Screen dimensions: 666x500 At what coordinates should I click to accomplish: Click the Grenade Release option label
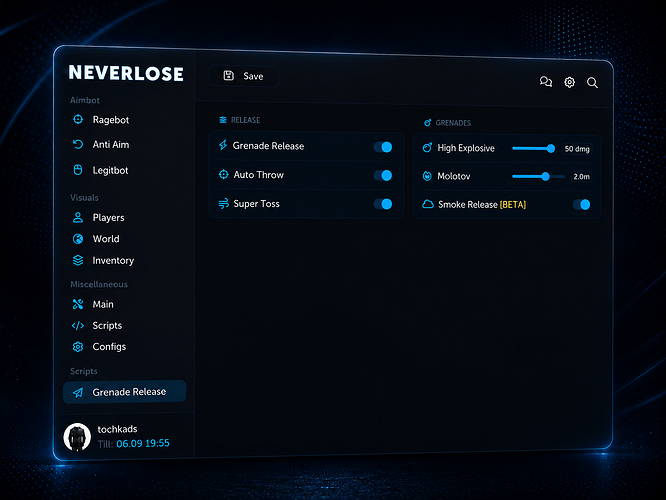coord(268,146)
